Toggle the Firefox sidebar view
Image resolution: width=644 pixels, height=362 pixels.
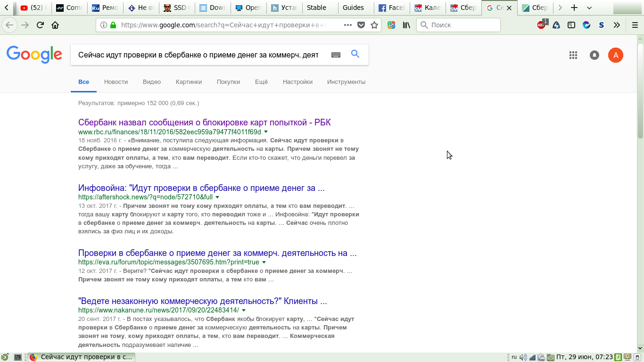pos(571,25)
